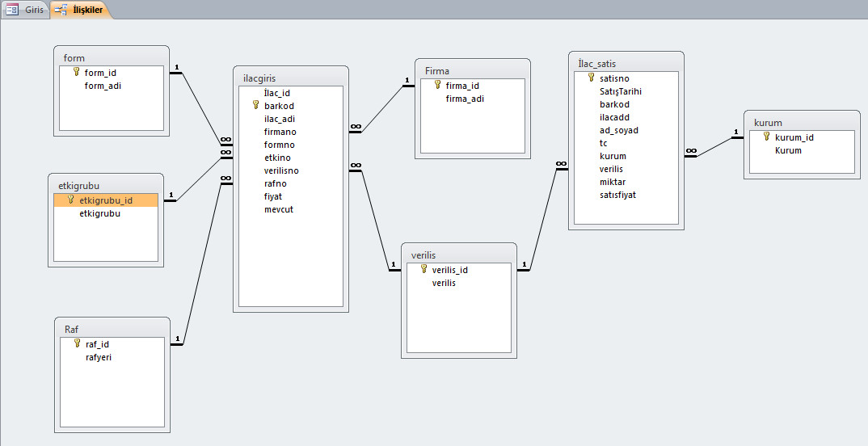Click the key icon next to etkigrubu_id
The image size is (868, 446).
71,200
